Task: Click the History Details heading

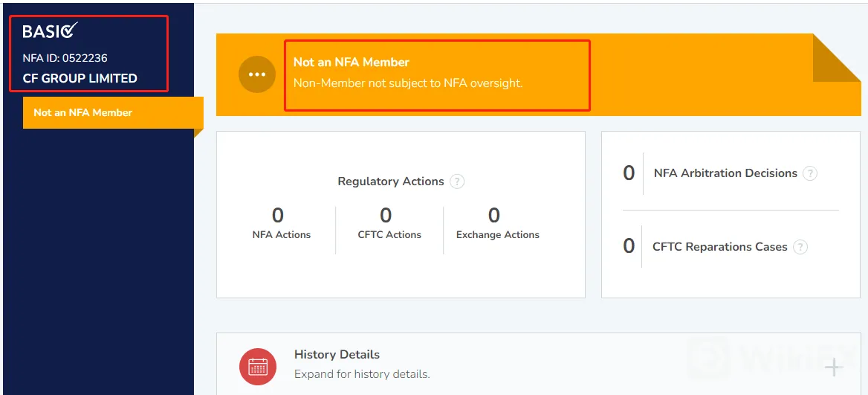Action: pos(337,355)
